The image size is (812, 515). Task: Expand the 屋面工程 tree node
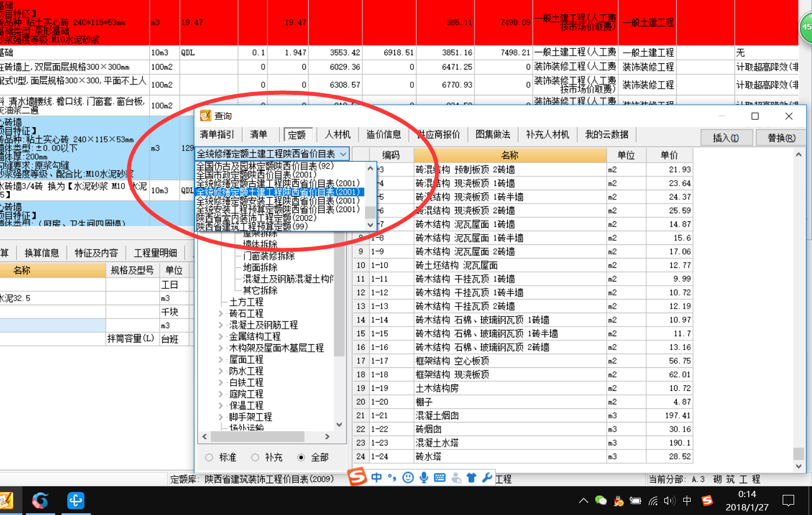coord(221,360)
